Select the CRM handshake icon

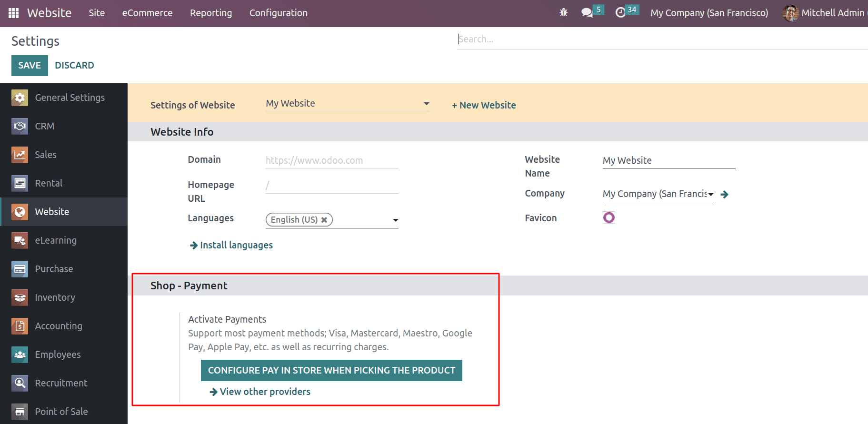pos(20,126)
